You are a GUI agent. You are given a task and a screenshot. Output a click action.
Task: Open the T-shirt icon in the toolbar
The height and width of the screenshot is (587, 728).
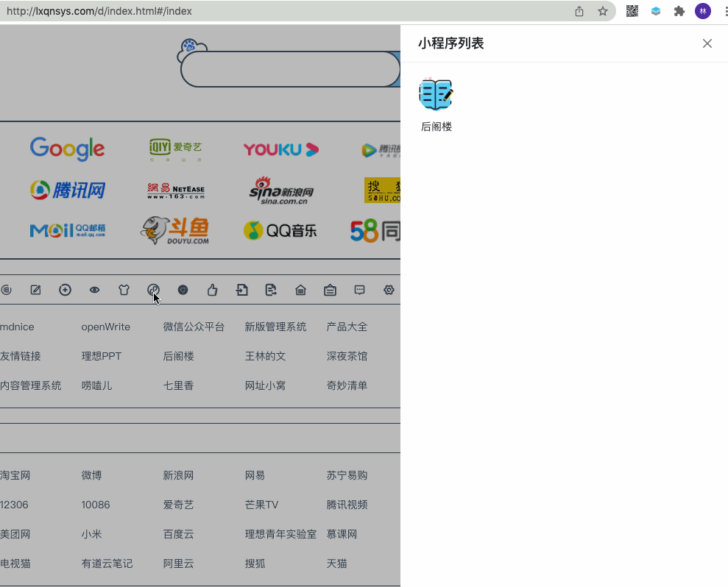click(124, 290)
